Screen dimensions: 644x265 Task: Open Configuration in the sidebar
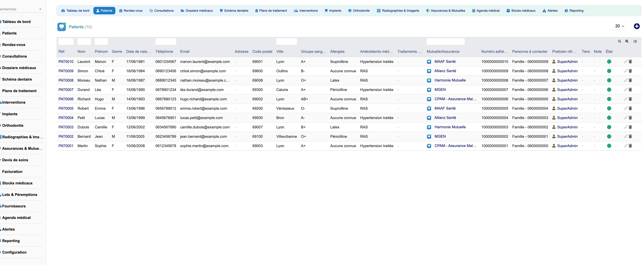[x=14, y=252]
